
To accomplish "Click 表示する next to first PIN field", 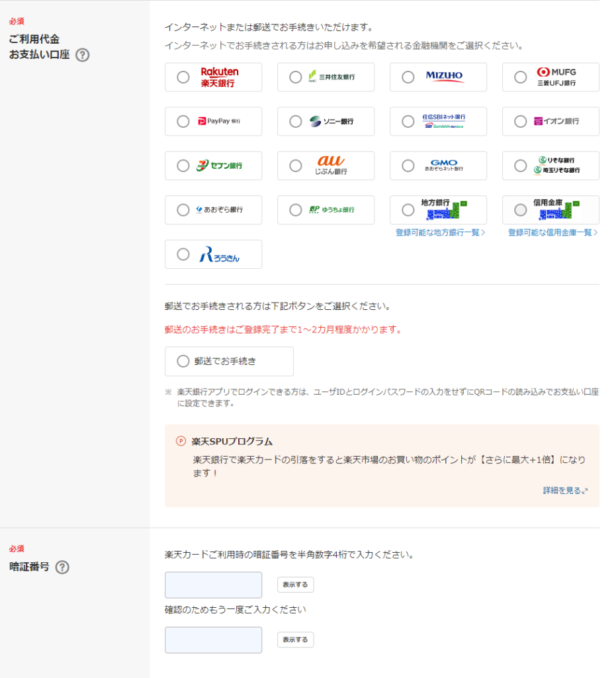I will click(296, 585).
